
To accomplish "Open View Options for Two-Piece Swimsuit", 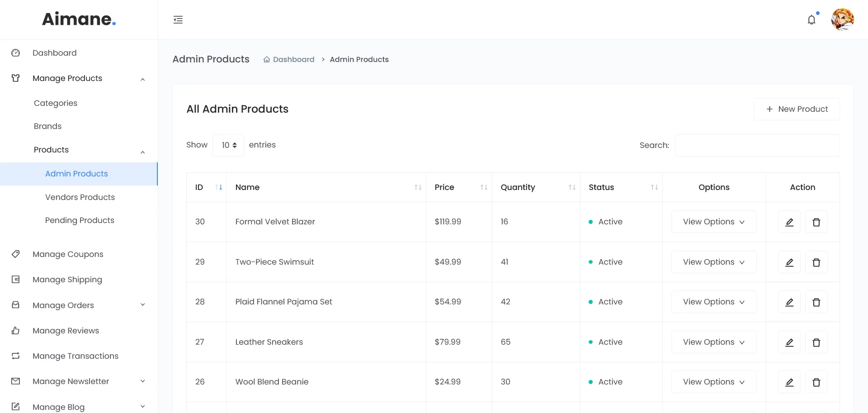I will coord(714,262).
